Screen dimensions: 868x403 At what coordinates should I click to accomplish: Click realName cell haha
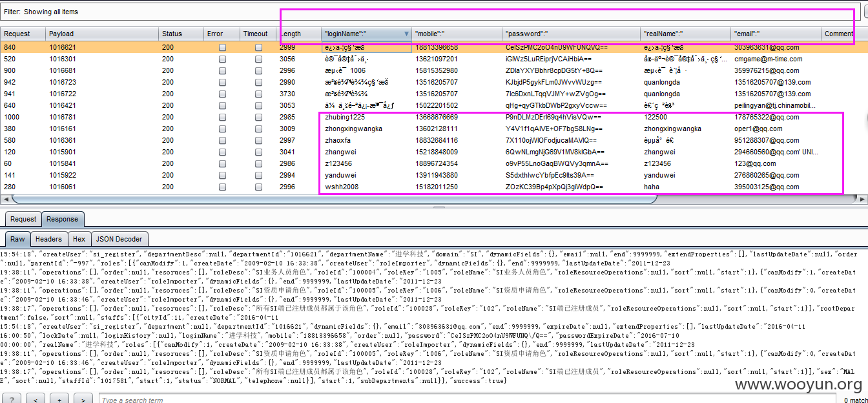(652, 187)
